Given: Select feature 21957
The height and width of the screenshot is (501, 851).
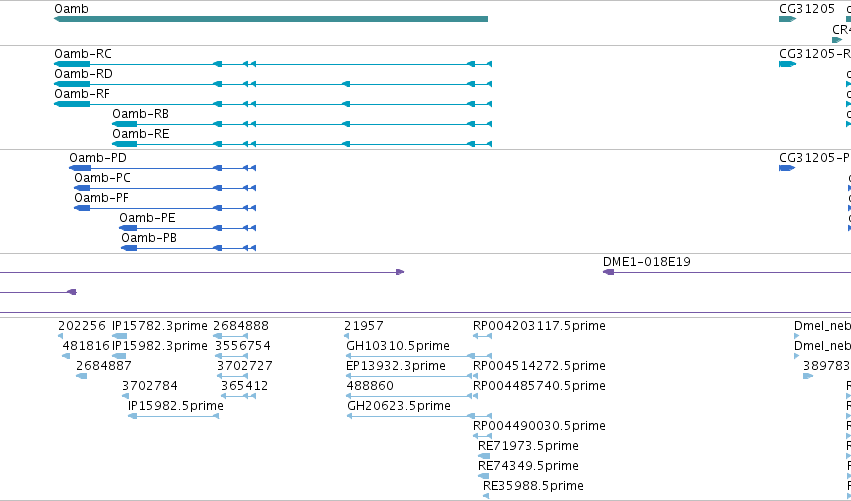Looking at the screenshot, I should click(x=346, y=336).
